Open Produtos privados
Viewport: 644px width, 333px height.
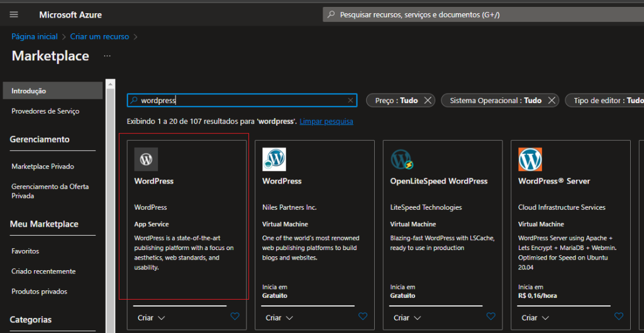coord(40,292)
